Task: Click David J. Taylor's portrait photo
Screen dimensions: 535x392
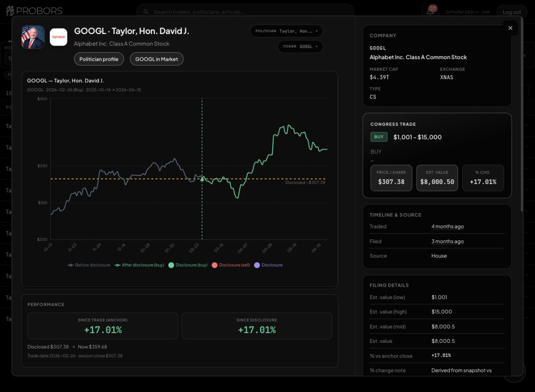Action: point(33,37)
